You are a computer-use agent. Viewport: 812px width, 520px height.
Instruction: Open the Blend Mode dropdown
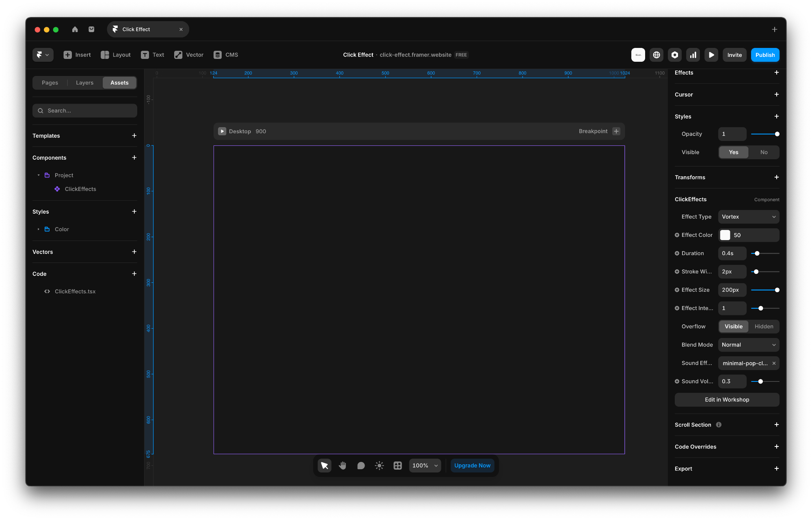[748, 345]
